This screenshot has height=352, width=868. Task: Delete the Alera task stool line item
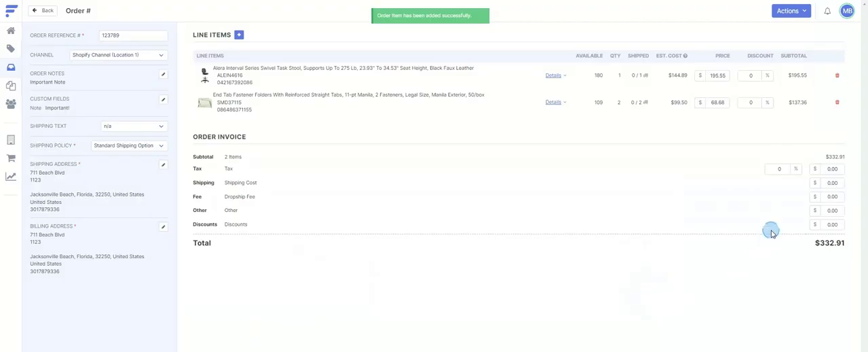837,75
